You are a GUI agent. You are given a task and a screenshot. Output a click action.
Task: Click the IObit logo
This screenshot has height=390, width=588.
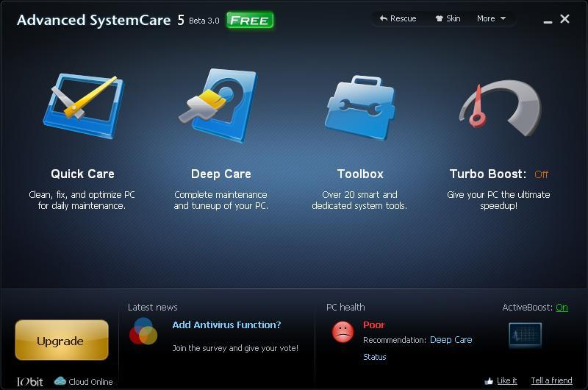click(29, 382)
